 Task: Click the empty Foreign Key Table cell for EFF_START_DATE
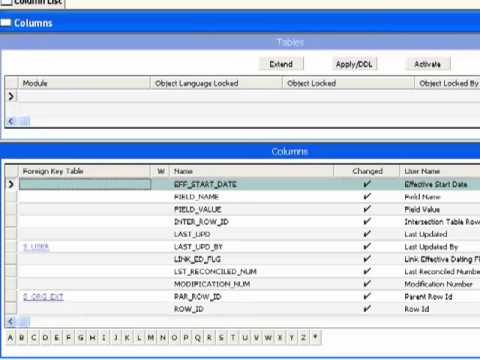click(85, 184)
